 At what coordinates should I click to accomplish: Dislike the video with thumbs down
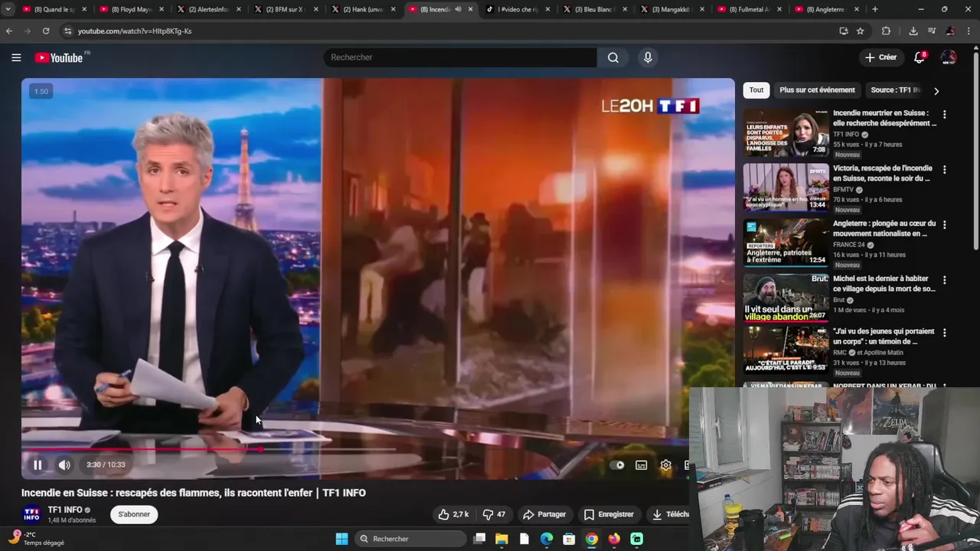(494, 514)
